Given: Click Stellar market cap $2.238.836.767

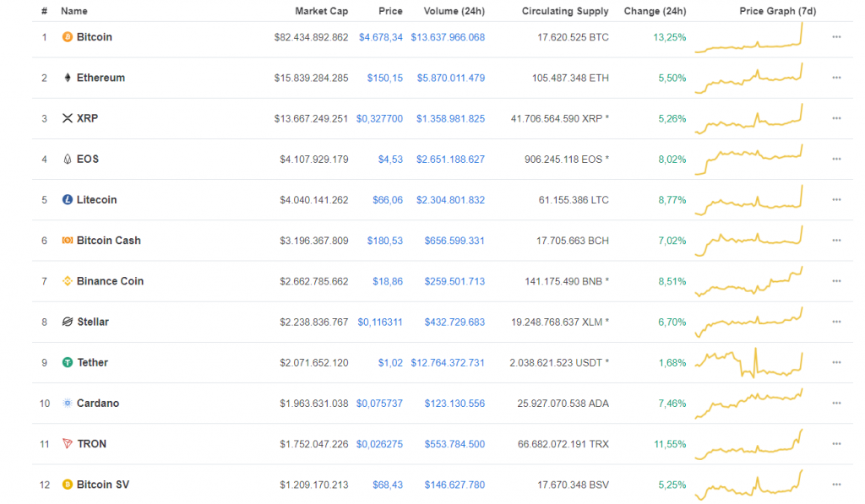Looking at the screenshot, I should [314, 322].
